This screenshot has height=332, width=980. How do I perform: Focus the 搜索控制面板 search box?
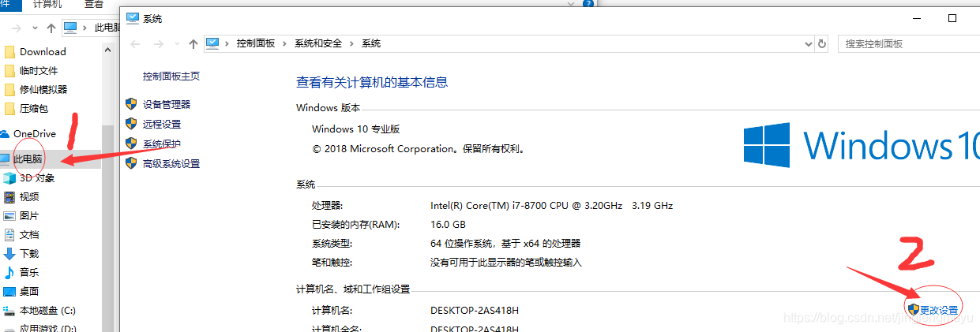click(x=908, y=43)
